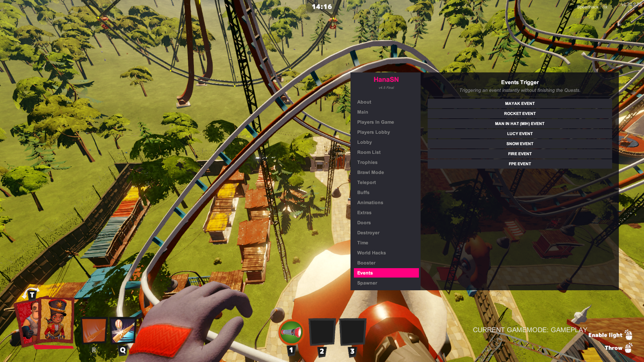
Task: Switch to the Lobby section
Action: 386,142
